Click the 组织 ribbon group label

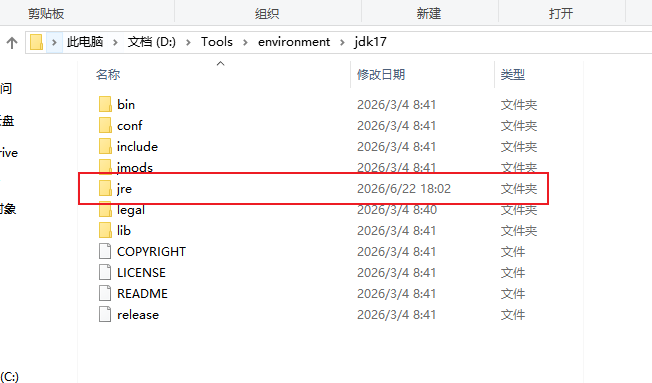pos(267,14)
